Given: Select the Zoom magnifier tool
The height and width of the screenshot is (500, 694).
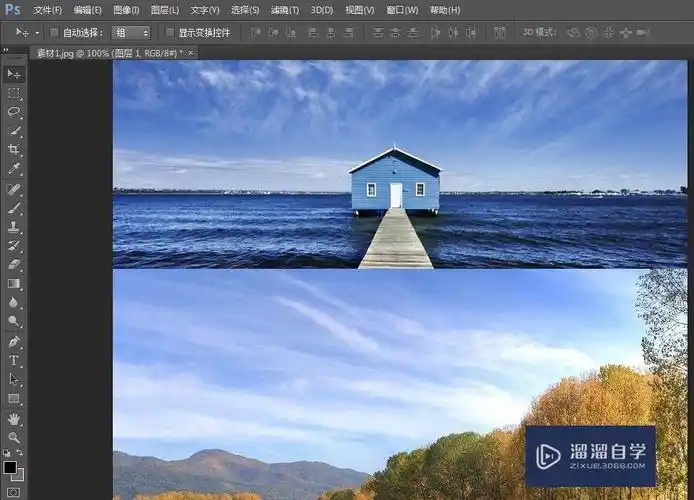Looking at the screenshot, I should coord(14,438).
